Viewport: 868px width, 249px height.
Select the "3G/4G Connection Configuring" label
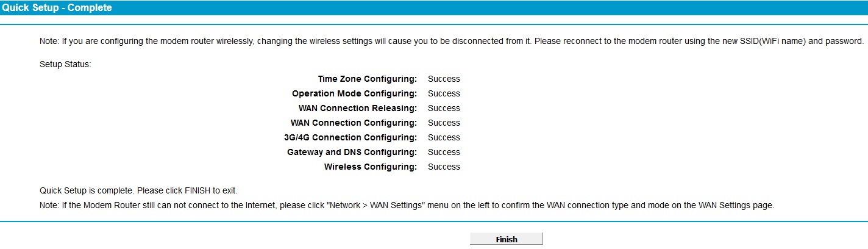(x=350, y=137)
